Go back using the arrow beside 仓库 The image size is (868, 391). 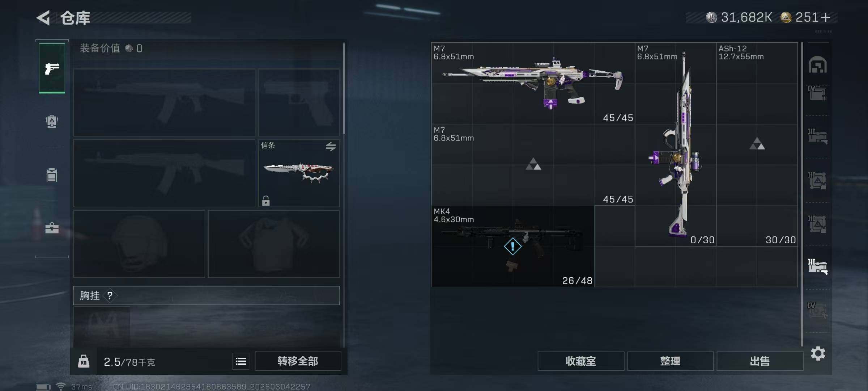point(43,18)
